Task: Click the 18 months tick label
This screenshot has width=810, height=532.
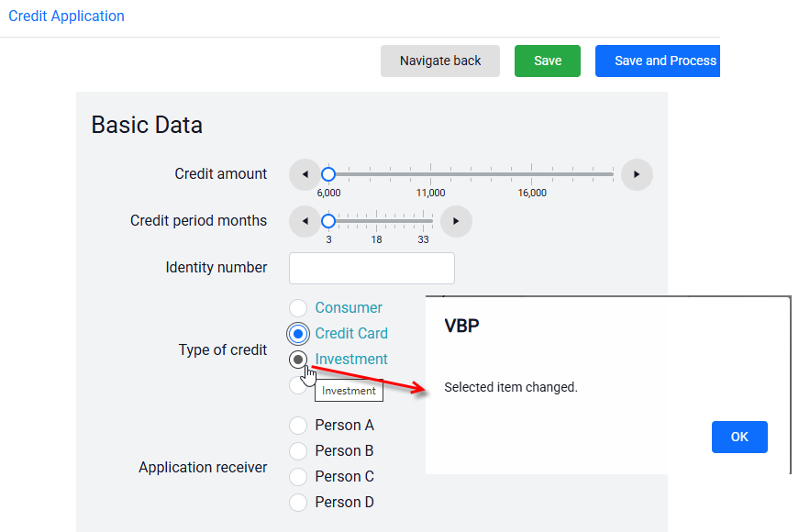Action: click(x=376, y=239)
